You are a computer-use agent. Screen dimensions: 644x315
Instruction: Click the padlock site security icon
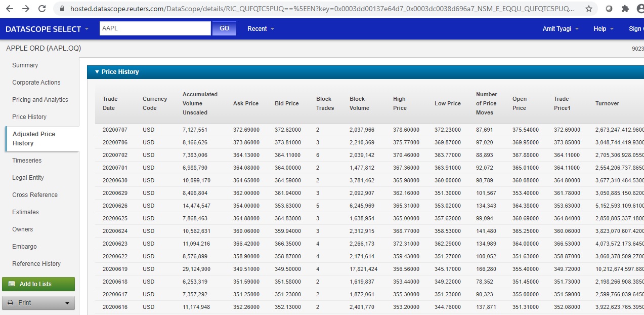62,9
